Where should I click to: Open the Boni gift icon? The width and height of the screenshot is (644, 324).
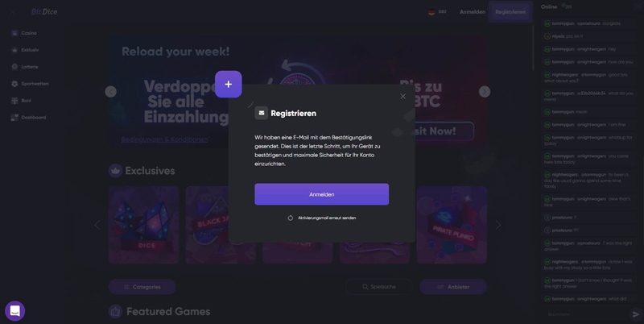coord(14,100)
